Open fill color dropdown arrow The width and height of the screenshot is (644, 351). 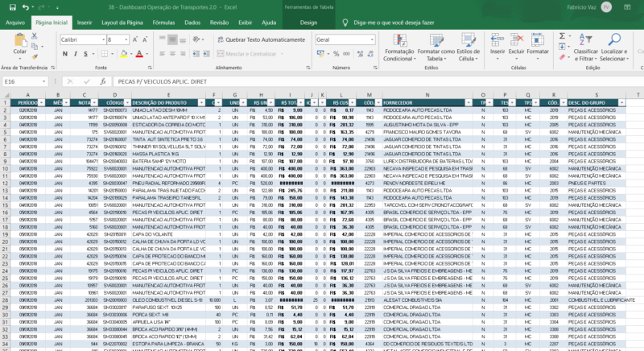[131, 54]
